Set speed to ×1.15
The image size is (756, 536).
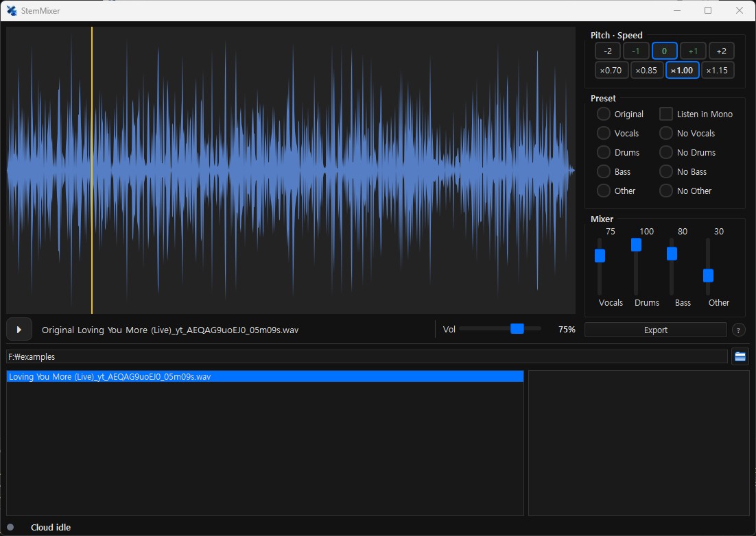[x=718, y=71]
